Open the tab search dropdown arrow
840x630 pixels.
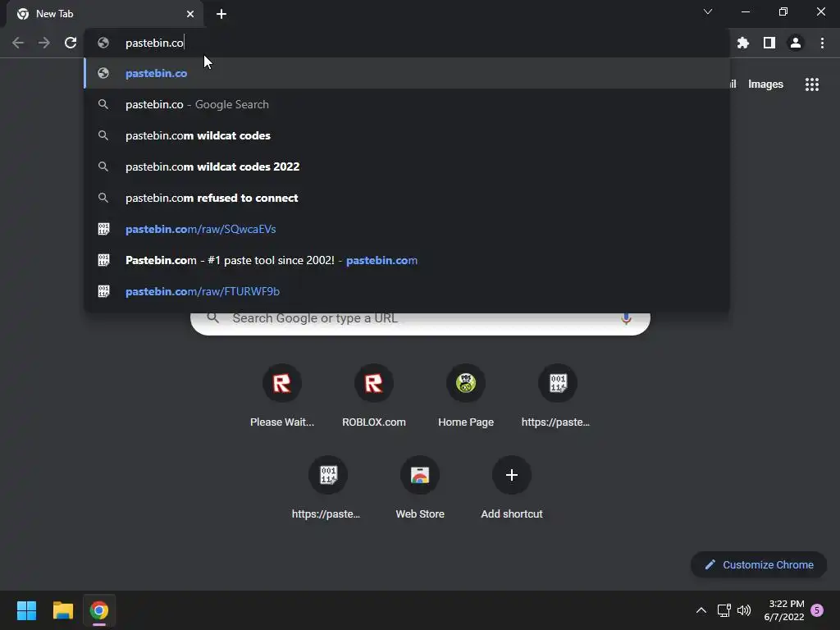pos(708,11)
